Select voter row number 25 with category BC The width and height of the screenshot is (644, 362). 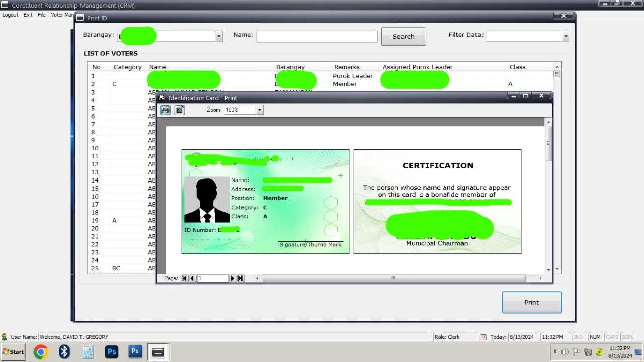(95, 268)
